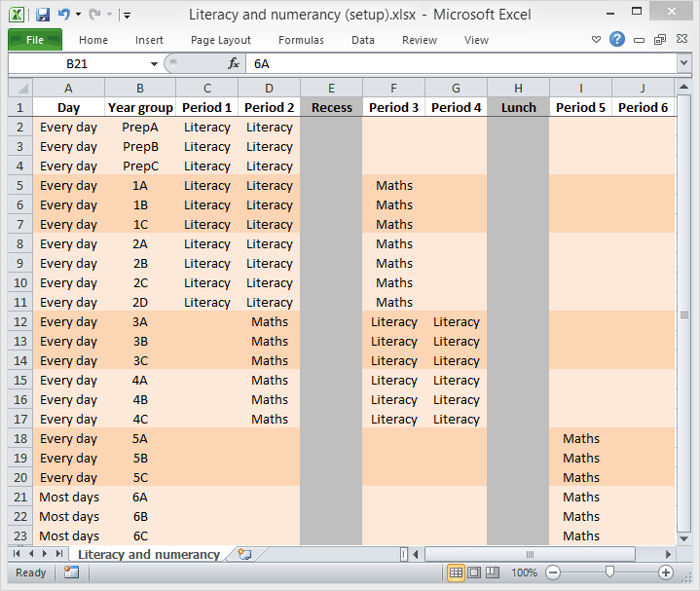700x591 pixels.
Task: Open the zoom dialog via 100% label
Action: [x=524, y=573]
